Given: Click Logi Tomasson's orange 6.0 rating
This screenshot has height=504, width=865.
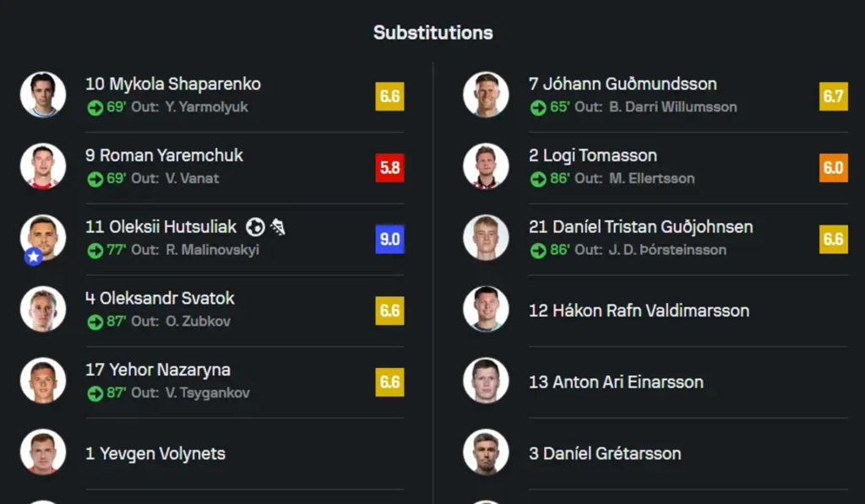Looking at the screenshot, I should coord(833,168).
